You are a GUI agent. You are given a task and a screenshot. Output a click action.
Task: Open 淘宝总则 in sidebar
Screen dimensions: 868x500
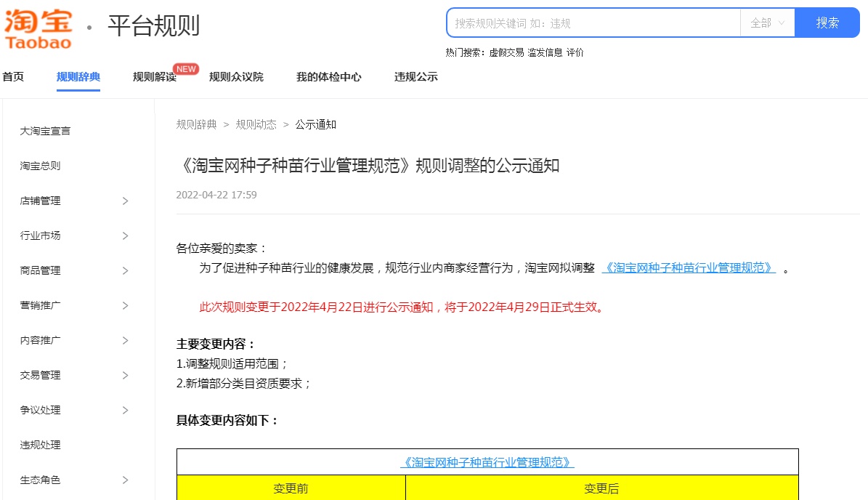pos(40,166)
